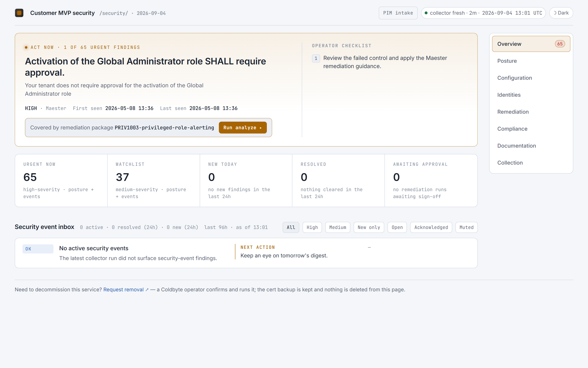
Task: Run analyze on remediation package
Action: tap(243, 128)
